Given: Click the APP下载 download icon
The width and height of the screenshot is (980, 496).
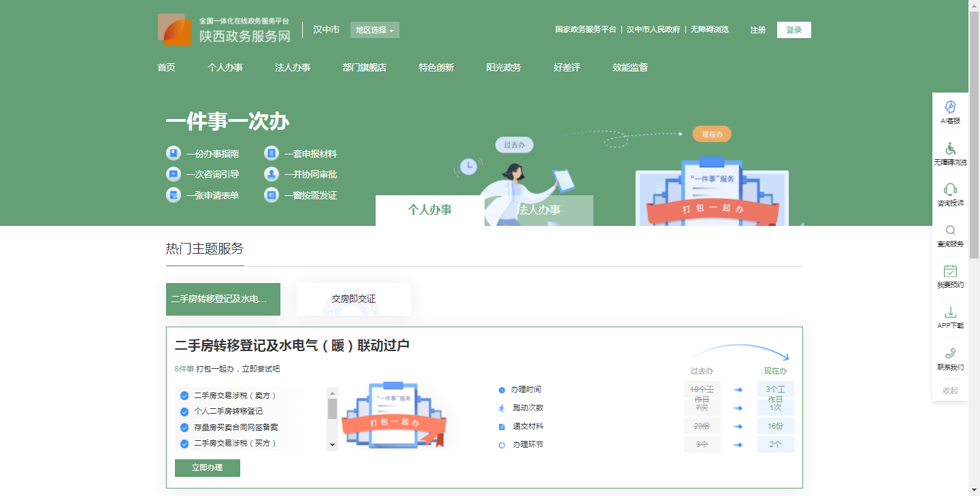Looking at the screenshot, I should [x=950, y=312].
